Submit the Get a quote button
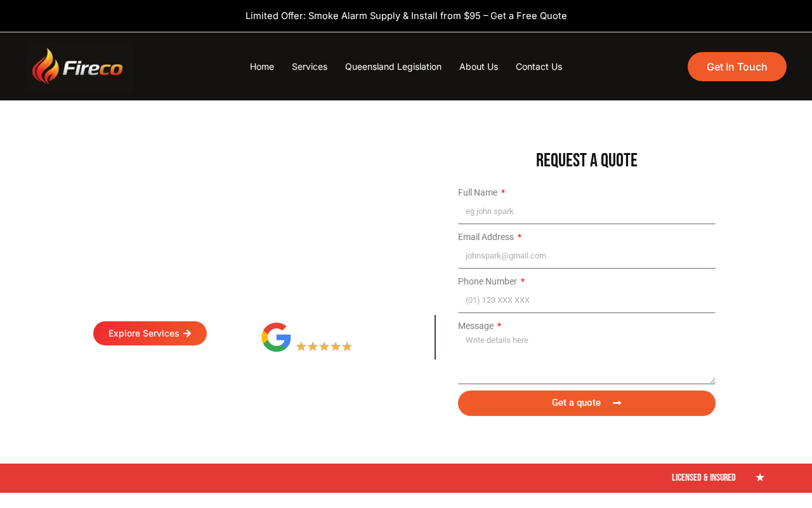This screenshot has width=812, height=508. click(587, 403)
